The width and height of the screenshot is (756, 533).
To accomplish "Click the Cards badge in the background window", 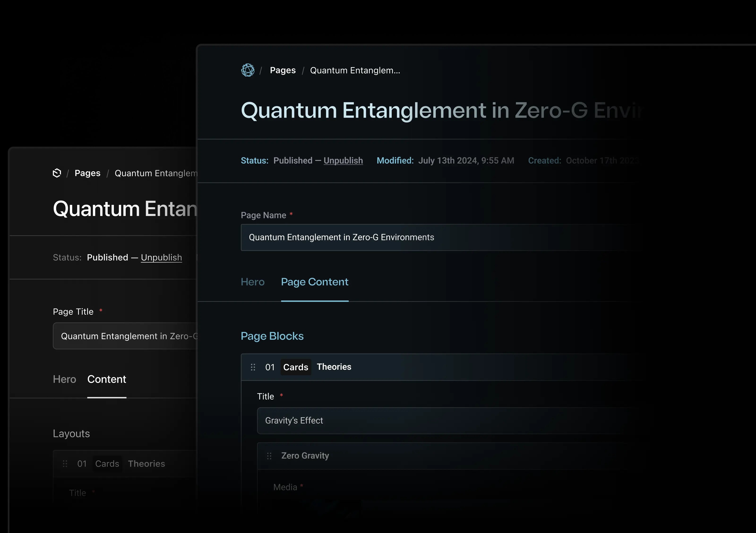I will point(107,464).
